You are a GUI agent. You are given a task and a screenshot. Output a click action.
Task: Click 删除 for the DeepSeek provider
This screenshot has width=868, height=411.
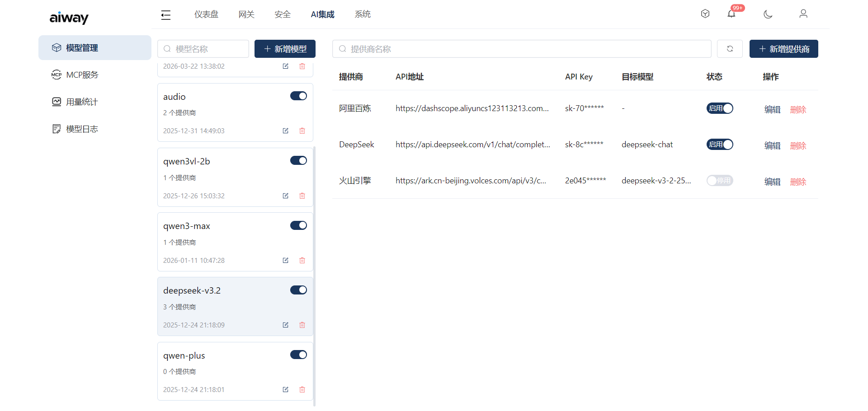(798, 145)
